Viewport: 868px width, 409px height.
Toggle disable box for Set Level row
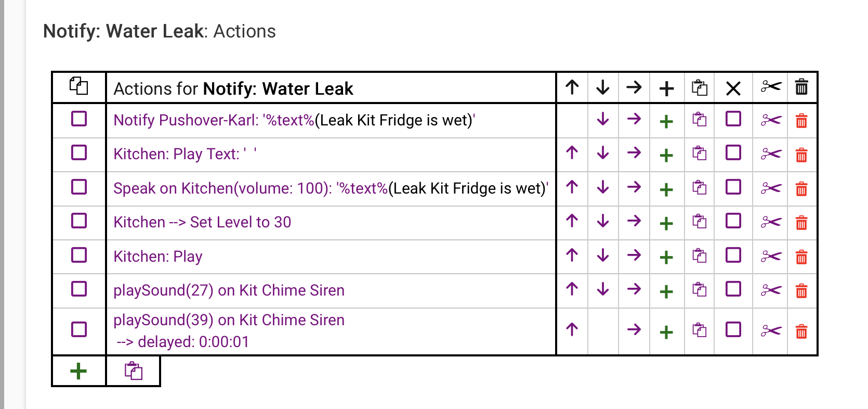tap(733, 221)
